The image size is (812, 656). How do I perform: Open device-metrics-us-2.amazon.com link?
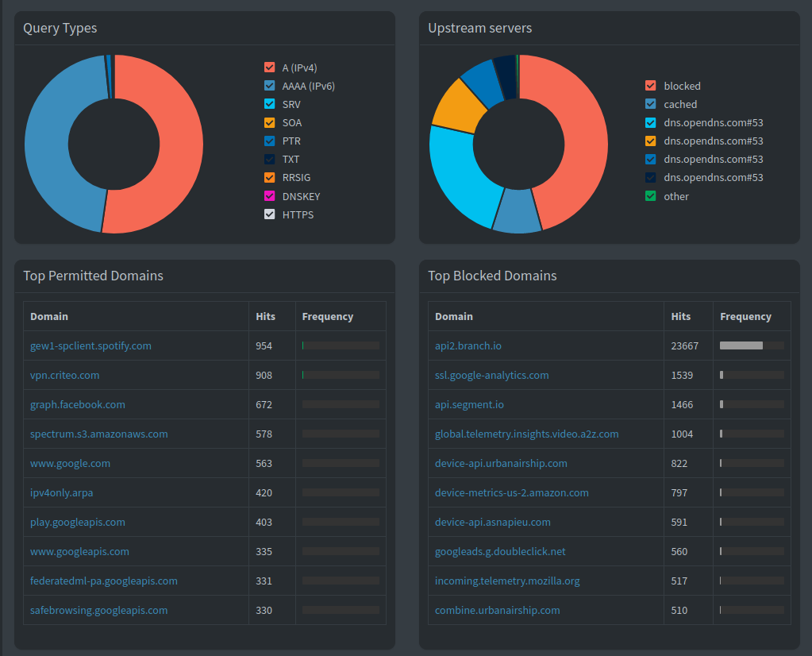[x=512, y=492]
